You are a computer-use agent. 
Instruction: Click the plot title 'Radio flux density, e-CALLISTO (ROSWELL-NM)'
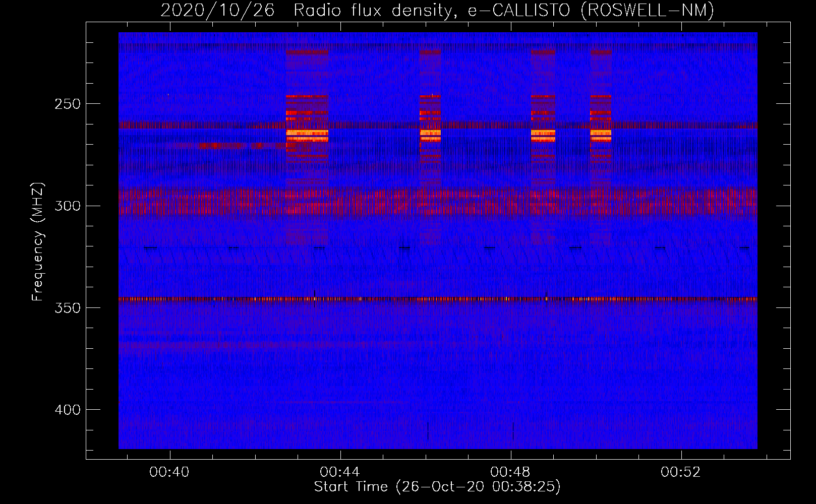(x=504, y=10)
